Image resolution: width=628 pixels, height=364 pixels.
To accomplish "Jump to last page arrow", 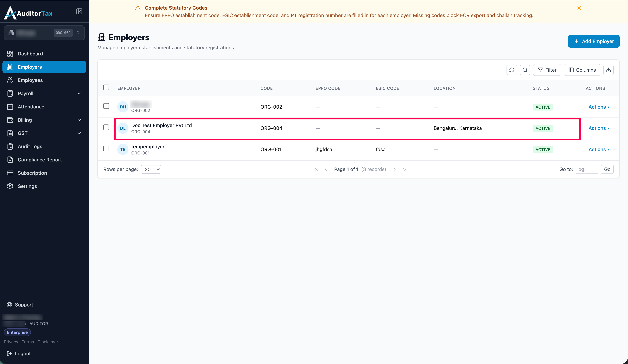I will click(404, 169).
